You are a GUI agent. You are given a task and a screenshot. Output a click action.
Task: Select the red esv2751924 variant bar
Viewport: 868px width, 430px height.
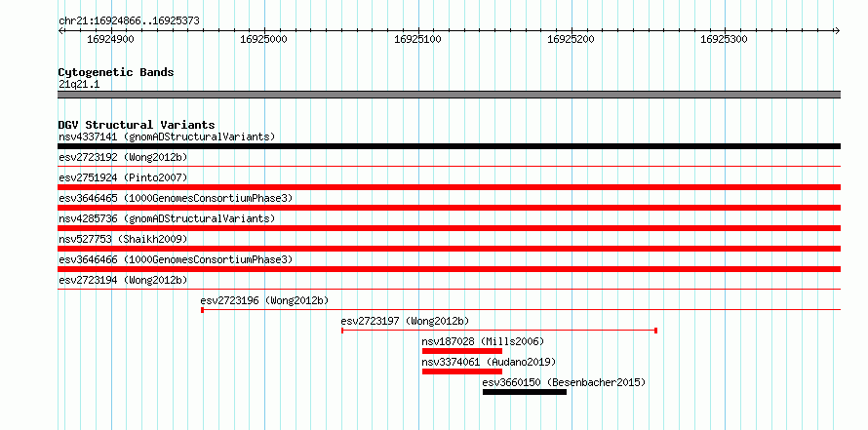tap(449, 187)
